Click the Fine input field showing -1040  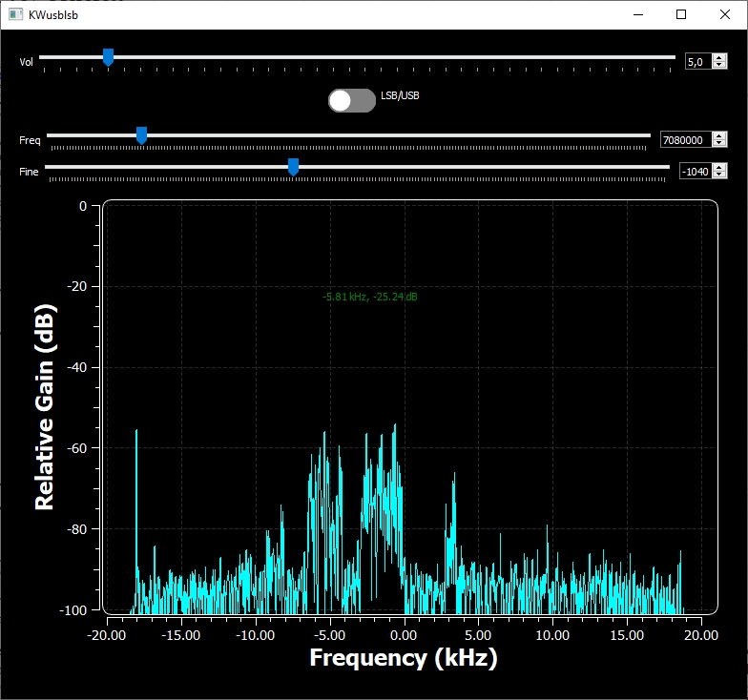[695, 172]
